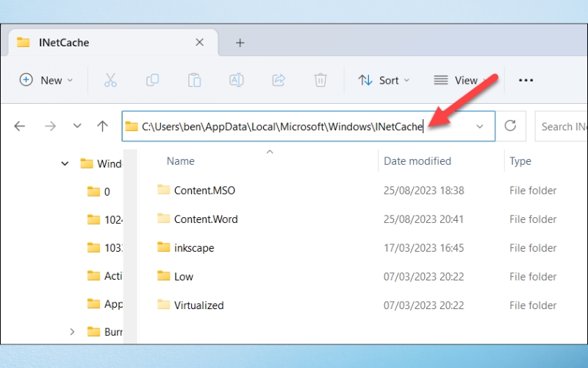Open the See more ellipsis menu

point(526,80)
